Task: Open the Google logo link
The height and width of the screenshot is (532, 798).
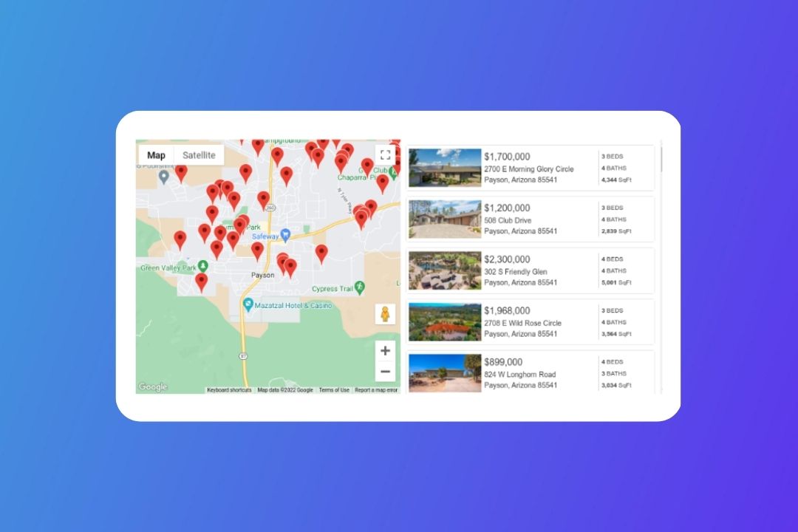Action: click(x=153, y=387)
